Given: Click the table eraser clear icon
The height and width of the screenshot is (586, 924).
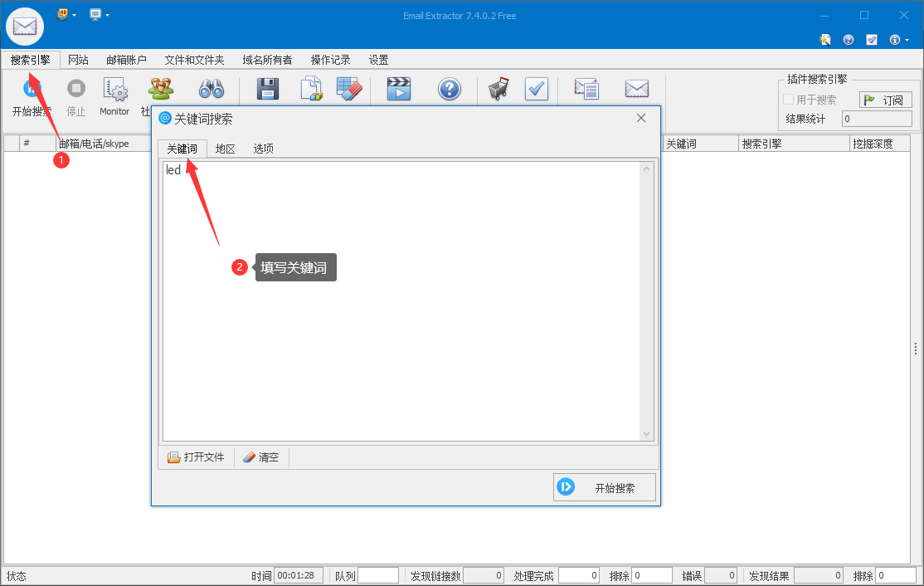Looking at the screenshot, I should 349,89.
